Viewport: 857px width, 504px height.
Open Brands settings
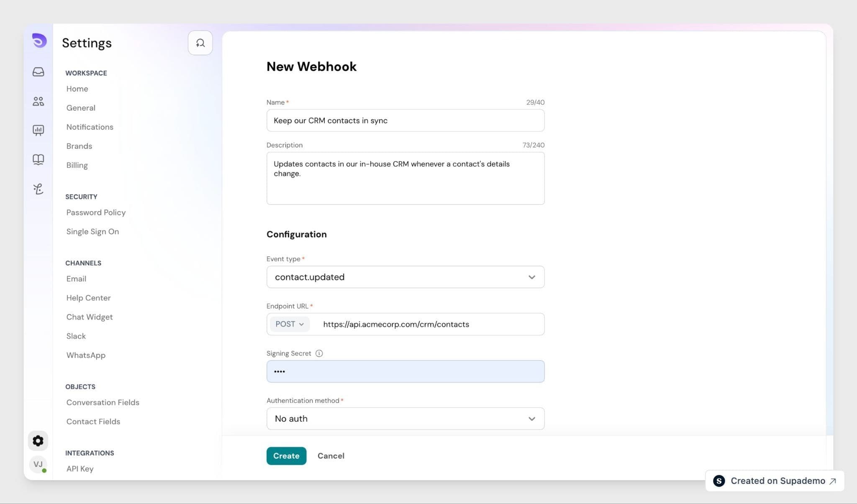click(x=79, y=146)
